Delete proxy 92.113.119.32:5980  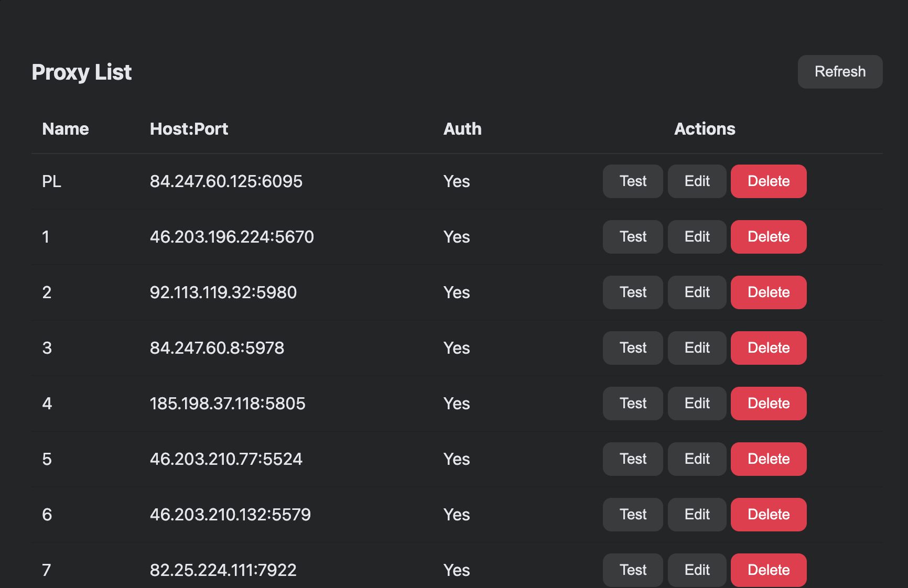(769, 292)
